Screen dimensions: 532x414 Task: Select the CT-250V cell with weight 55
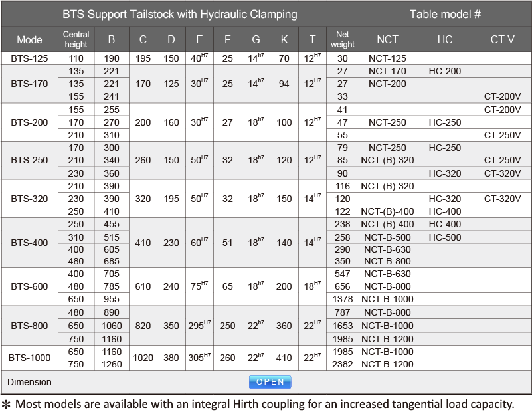[x=503, y=135]
